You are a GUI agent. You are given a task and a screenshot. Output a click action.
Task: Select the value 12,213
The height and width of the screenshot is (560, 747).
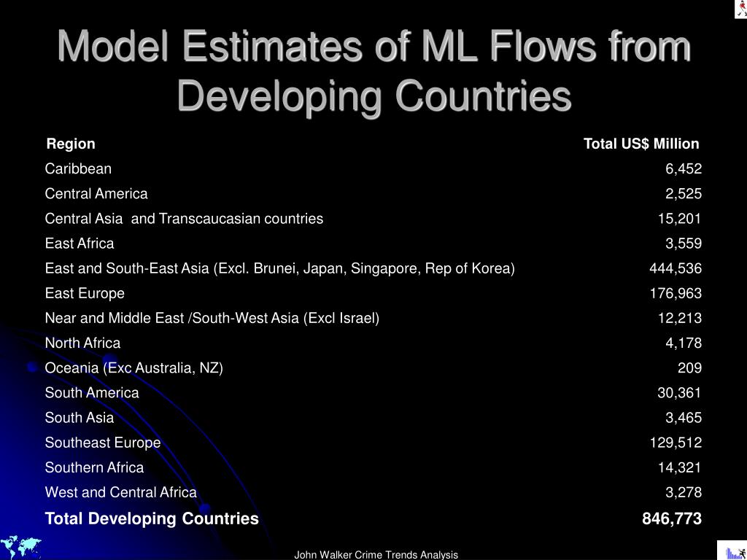pos(680,318)
